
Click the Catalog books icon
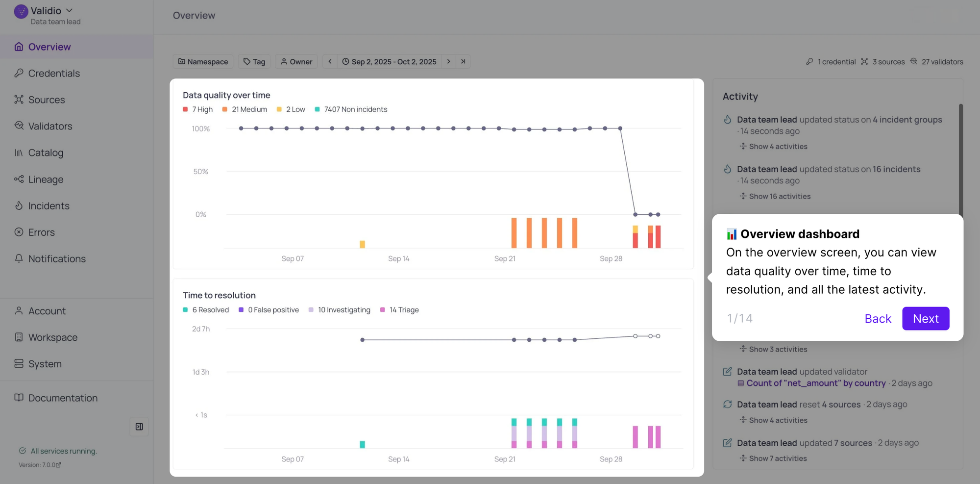pos(19,153)
